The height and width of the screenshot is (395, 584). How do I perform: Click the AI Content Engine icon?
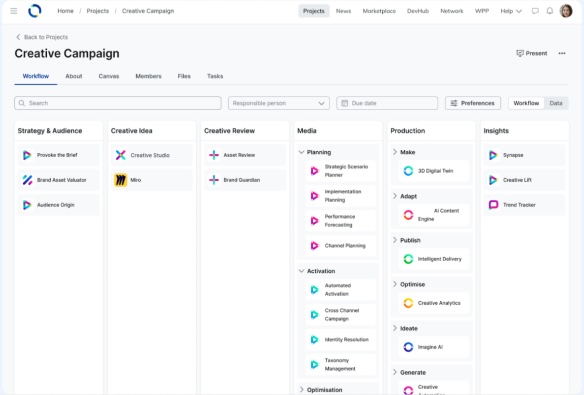pyautogui.click(x=408, y=214)
